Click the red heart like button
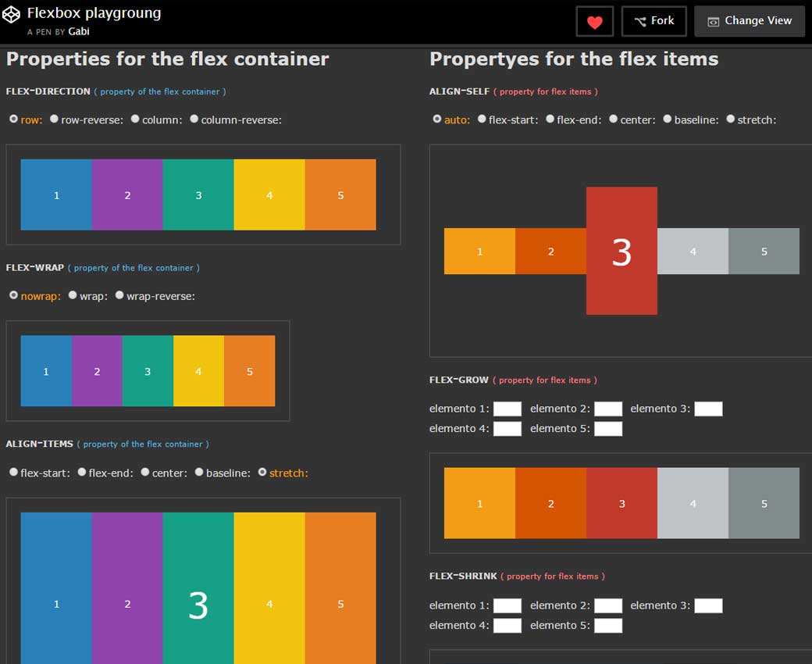 click(594, 22)
